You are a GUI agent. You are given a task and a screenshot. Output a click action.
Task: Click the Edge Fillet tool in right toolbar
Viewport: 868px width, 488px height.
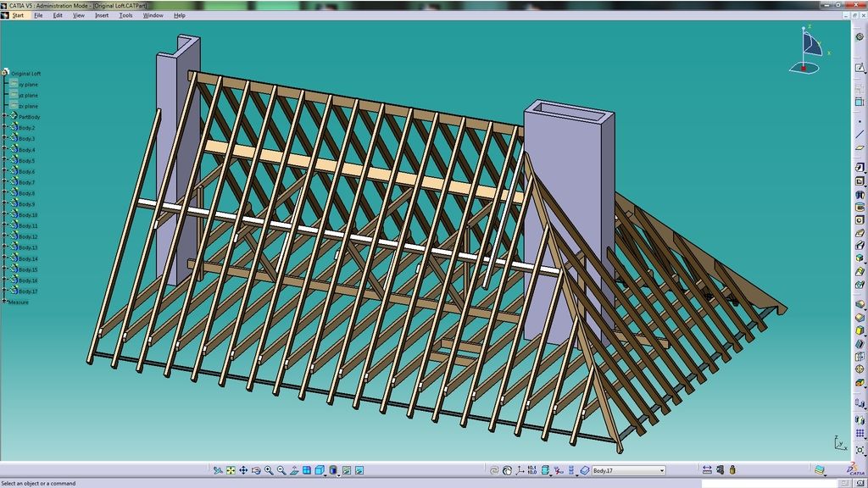click(860, 304)
